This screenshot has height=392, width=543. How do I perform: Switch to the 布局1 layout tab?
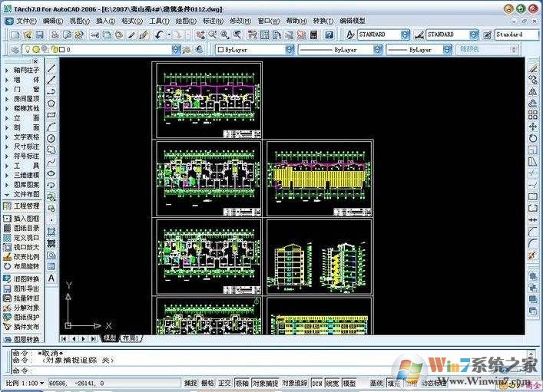(x=131, y=338)
